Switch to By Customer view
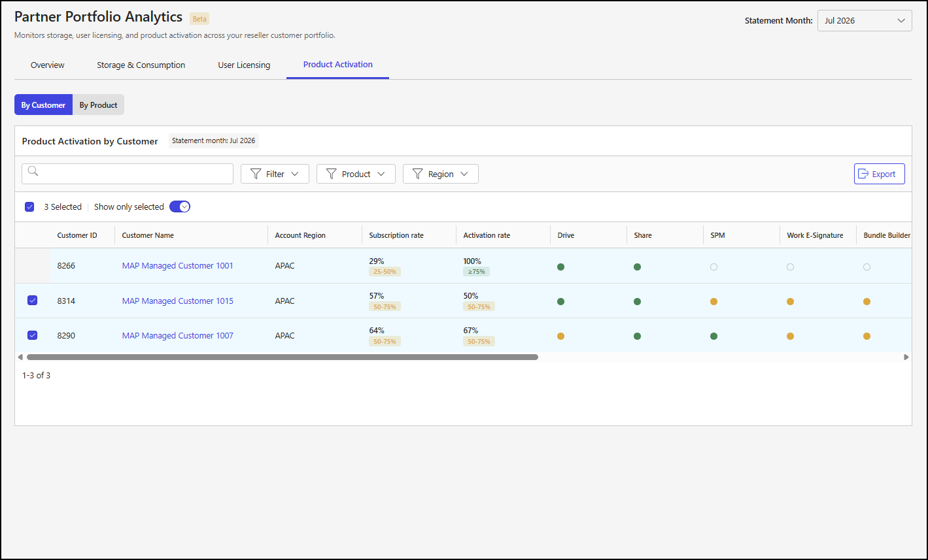The height and width of the screenshot is (560, 928). [x=43, y=105]
